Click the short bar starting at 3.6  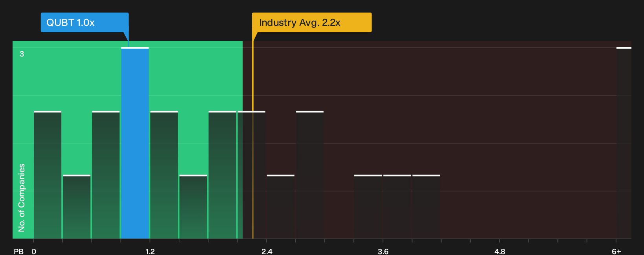(x=397, y=207)
